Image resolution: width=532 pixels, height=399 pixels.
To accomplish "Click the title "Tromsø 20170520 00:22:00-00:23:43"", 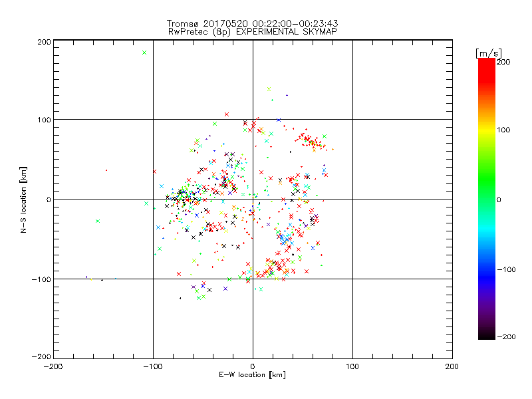I will point(252,23).
